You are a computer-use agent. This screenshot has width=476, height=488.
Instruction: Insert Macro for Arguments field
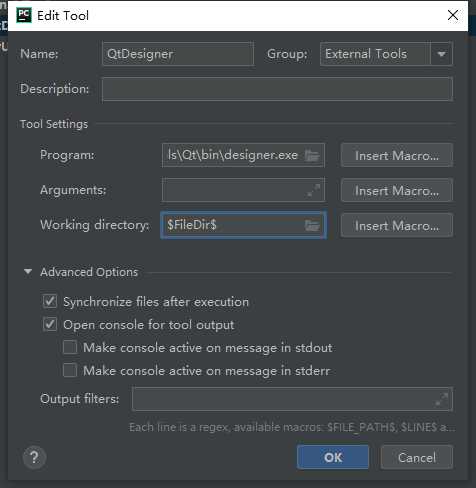point(397,190)
